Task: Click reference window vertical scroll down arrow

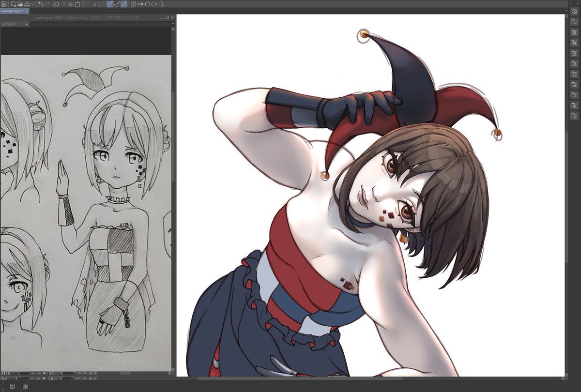Action: (x=173, y=369)
